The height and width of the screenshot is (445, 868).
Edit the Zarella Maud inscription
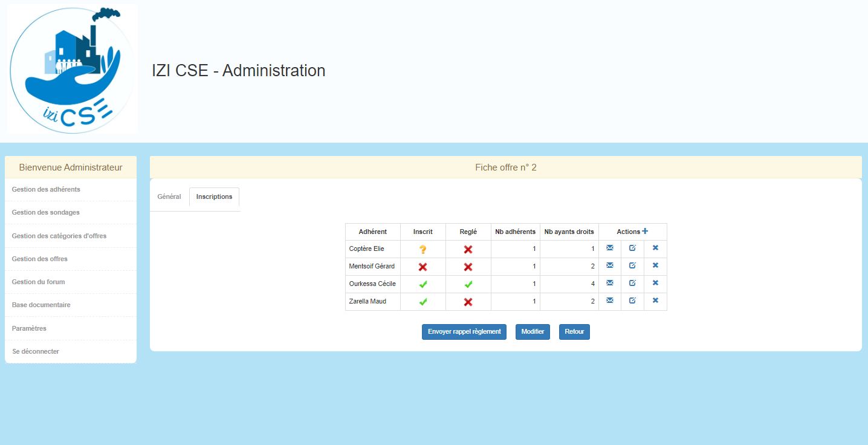pos(632,300)
